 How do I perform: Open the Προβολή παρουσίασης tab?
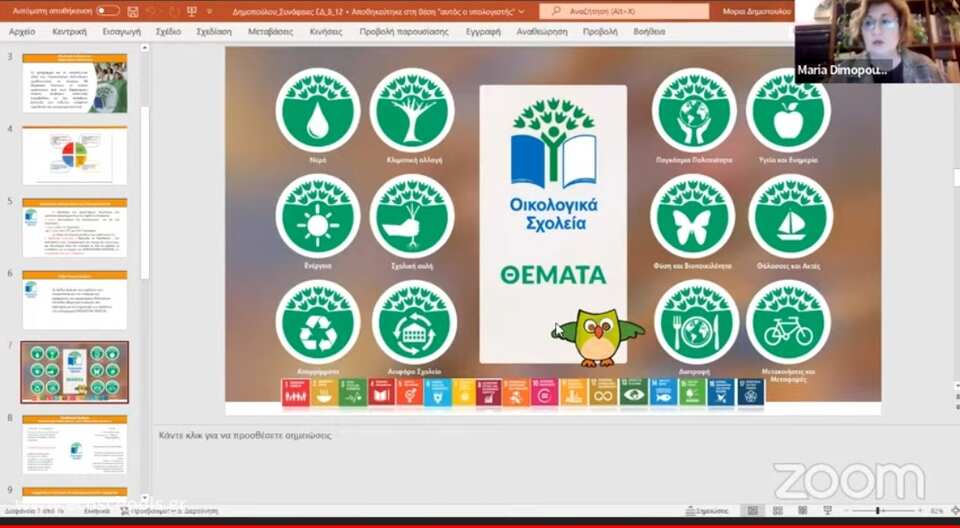pyautogui.click(x=403, y=31)
